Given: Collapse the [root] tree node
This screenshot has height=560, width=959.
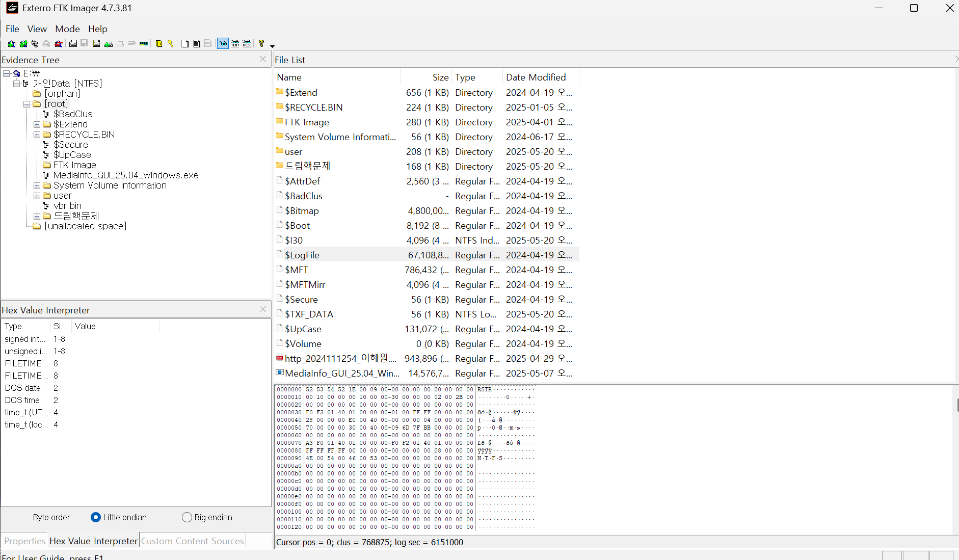Looking at the screenshot, I should 26,104.
